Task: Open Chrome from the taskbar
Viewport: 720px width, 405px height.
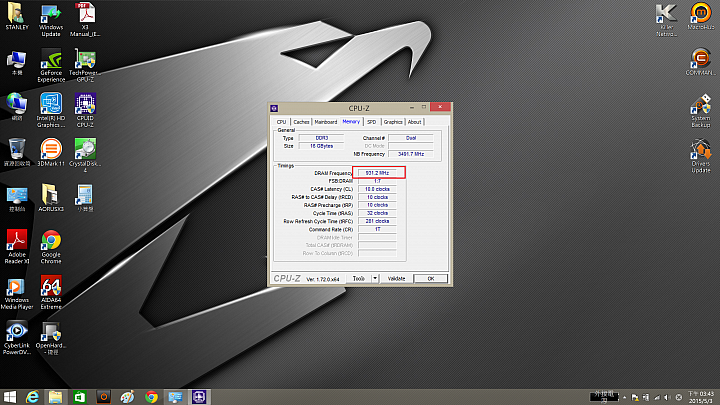Action: 151,397
